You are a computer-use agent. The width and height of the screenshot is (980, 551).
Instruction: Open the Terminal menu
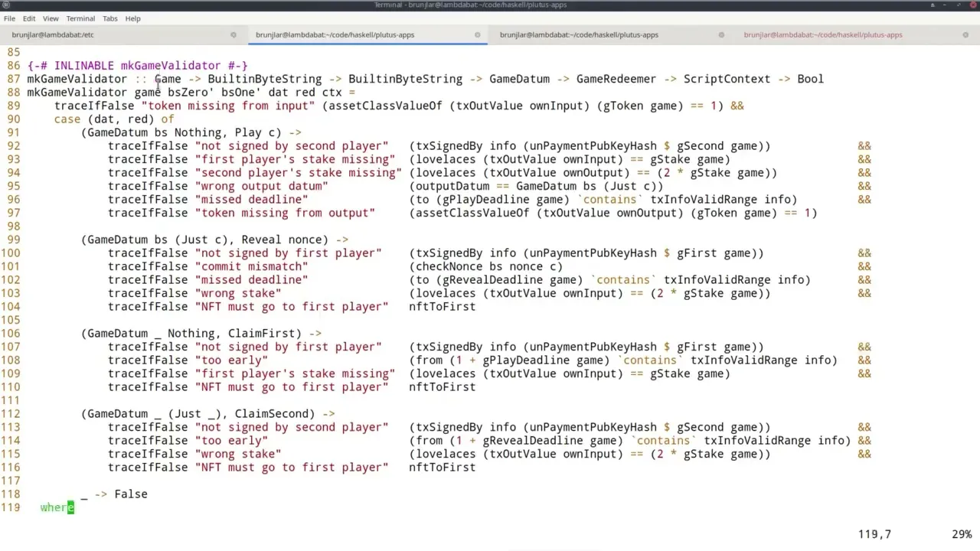pos(80,18)
